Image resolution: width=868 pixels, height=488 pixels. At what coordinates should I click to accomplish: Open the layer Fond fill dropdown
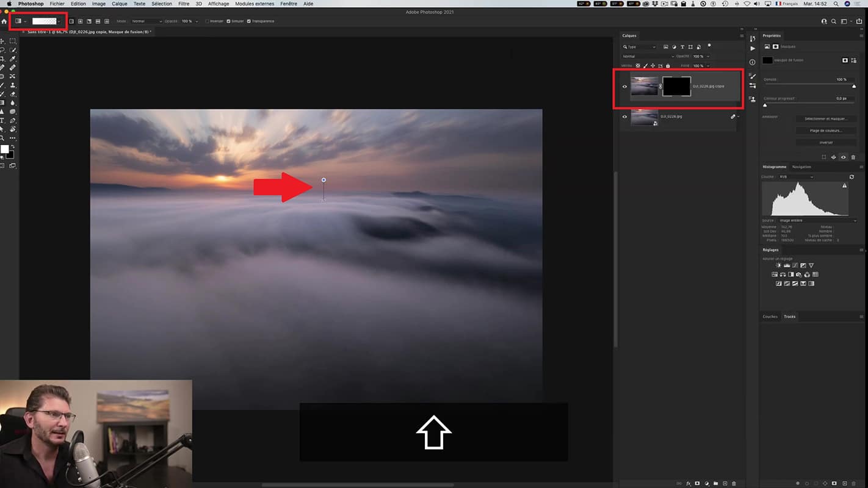707,66
